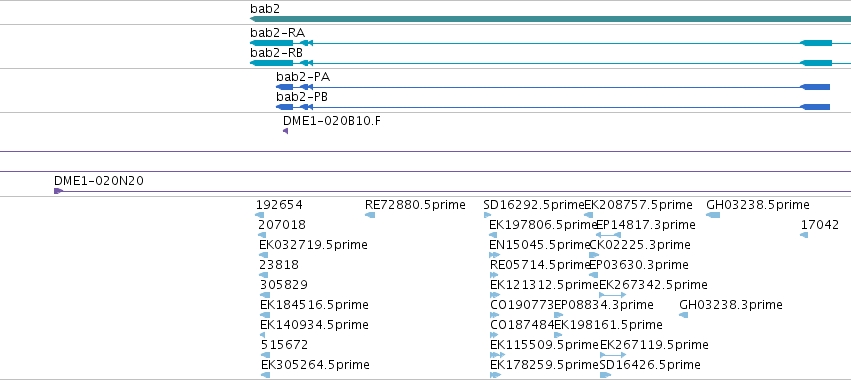Select the bab2-PB protein feature

pos(553,107)
